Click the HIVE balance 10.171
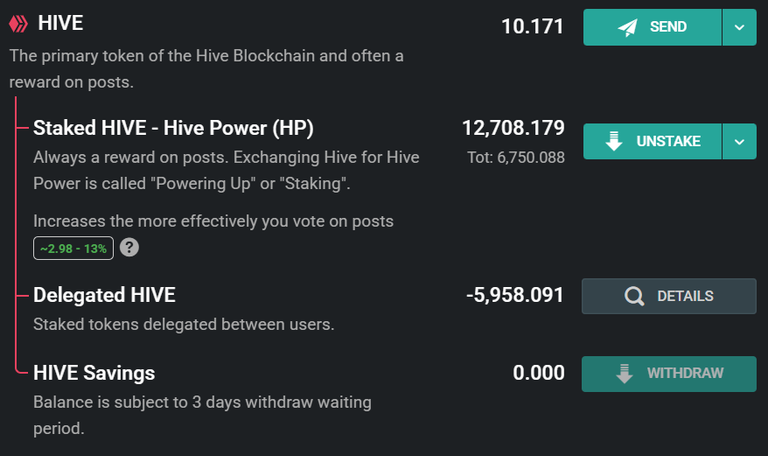Image resolution: width=768 pixels, height=456 pixels. 532,26
